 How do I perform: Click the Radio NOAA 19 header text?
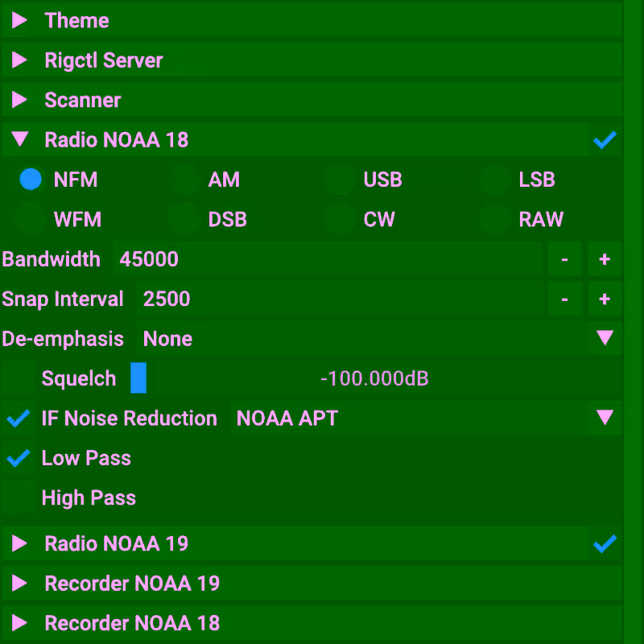coord(116,543)
